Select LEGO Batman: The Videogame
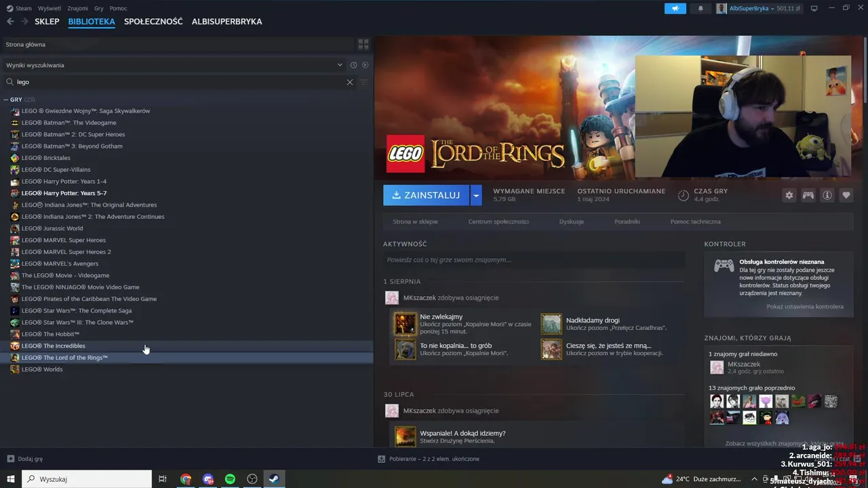868x488 pixels. (x=186, y=123)
